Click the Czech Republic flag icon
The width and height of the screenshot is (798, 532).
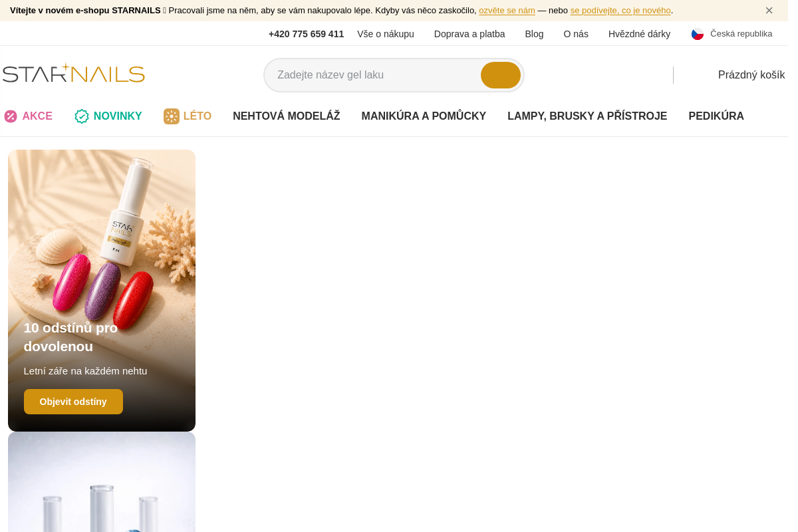tap(698, 34)
